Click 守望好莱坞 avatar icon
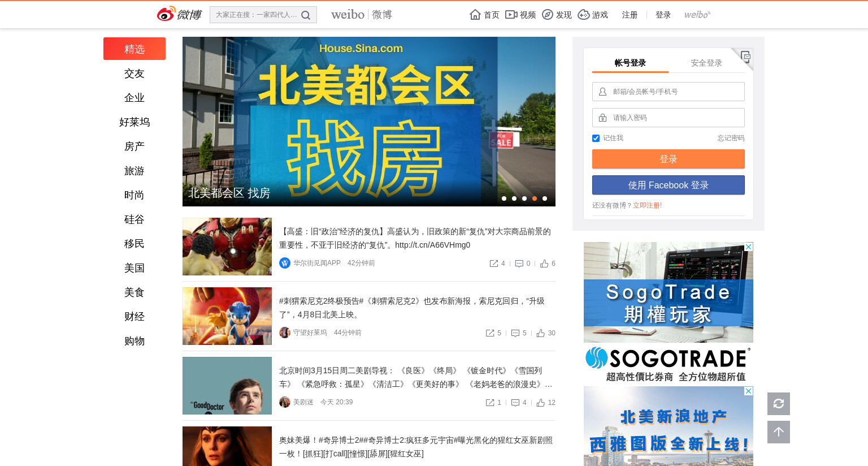This screenshot has width=868, height=466. [x=285, y=333]
